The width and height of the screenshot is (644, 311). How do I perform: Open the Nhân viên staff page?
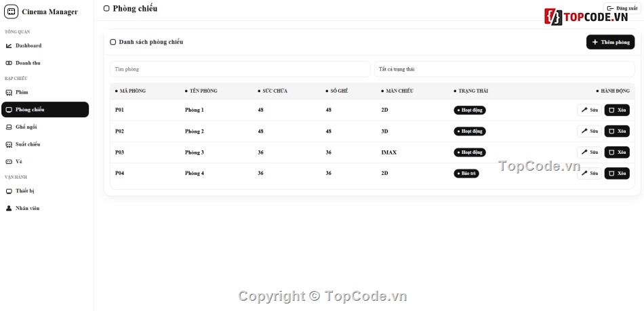click(45, 209)
